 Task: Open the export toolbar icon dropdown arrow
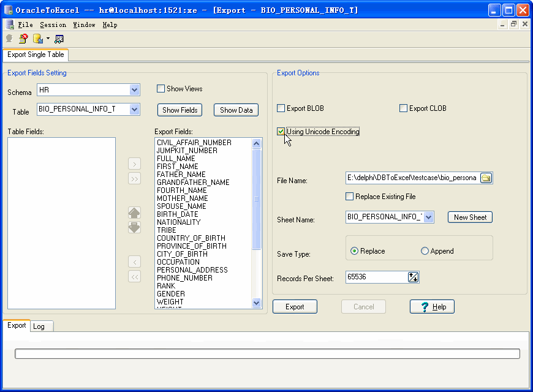coord(48,39)
